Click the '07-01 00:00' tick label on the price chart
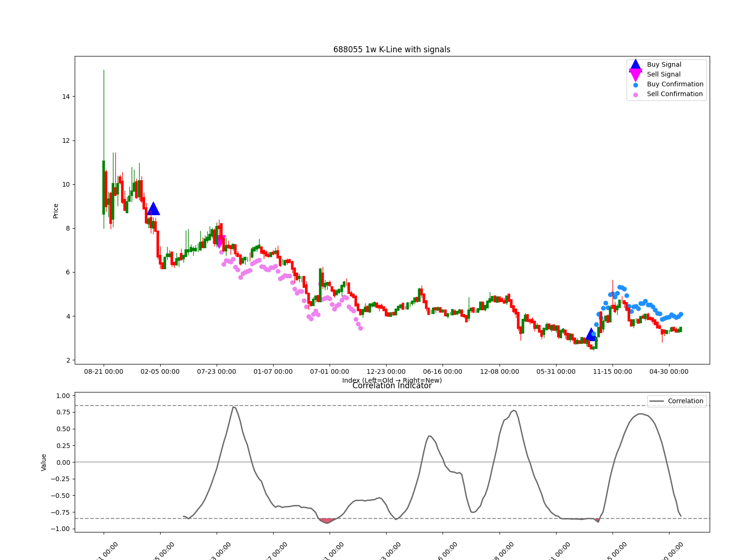This screenshot has width=747, height=560. (330, 371)
